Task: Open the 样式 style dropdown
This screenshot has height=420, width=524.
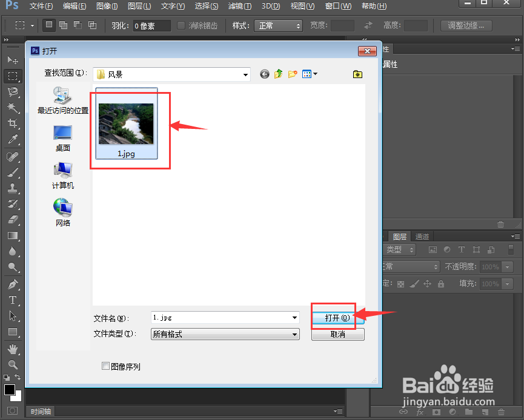Action: pos(279,25)
